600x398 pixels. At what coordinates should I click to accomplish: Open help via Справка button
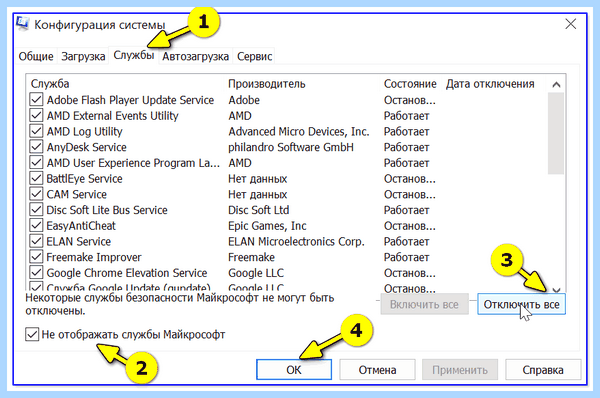[543, 370]
